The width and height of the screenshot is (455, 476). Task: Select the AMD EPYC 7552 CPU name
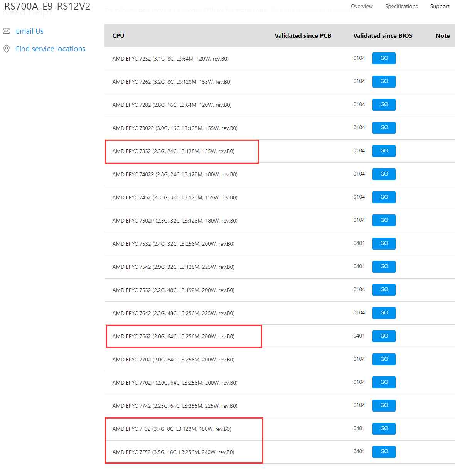point(174,290)
